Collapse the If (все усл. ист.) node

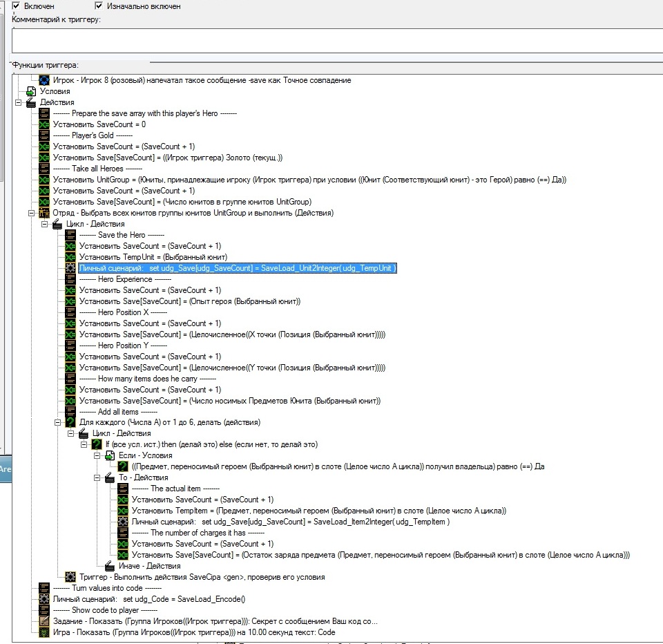(84, 444)
